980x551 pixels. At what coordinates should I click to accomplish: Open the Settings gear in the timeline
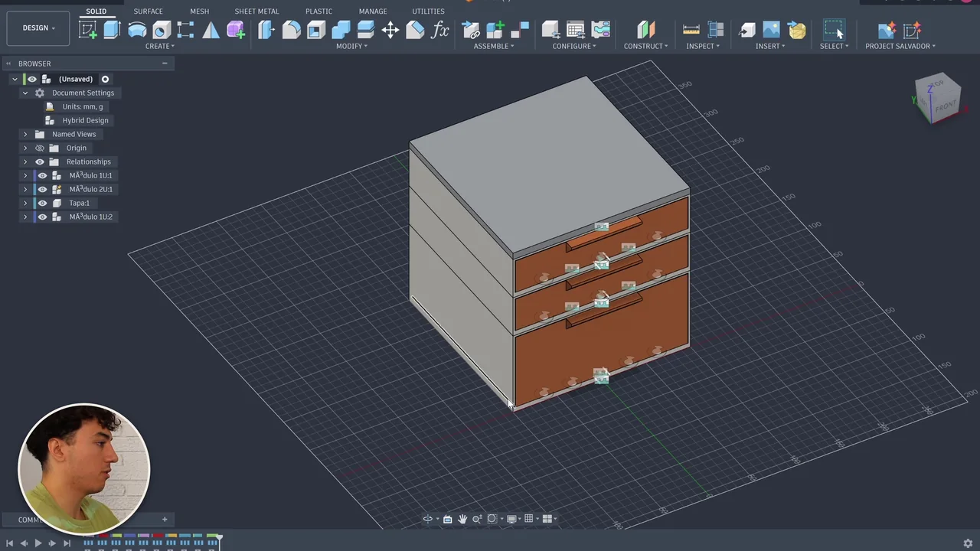tap(968, 543)
